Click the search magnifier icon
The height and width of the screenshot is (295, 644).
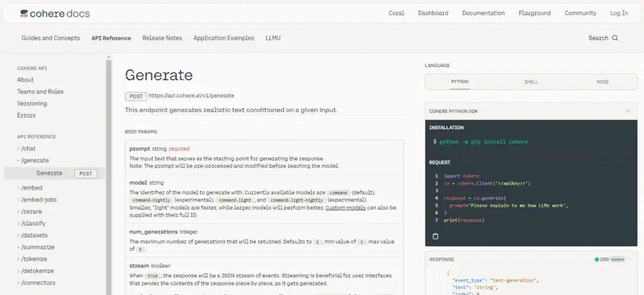pos(615,38)
